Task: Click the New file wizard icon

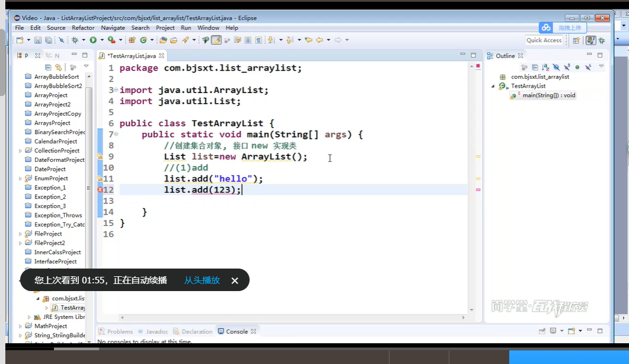Action: pyautogui.click(x=20, y=40)
